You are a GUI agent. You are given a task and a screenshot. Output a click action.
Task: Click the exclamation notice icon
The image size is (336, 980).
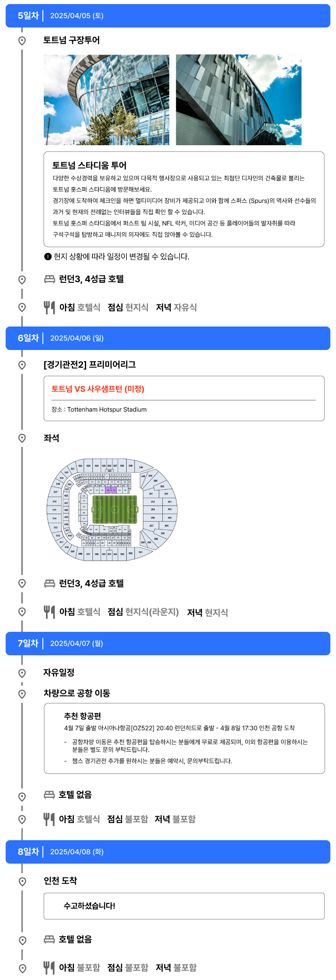pos(48,257)
